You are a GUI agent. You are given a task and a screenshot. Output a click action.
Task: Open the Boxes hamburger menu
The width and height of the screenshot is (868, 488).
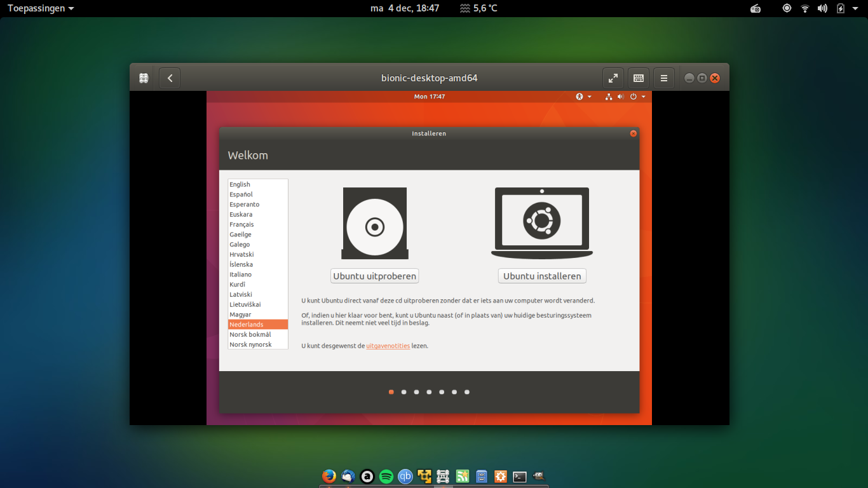pyautogui.click(x=664, y=78)
